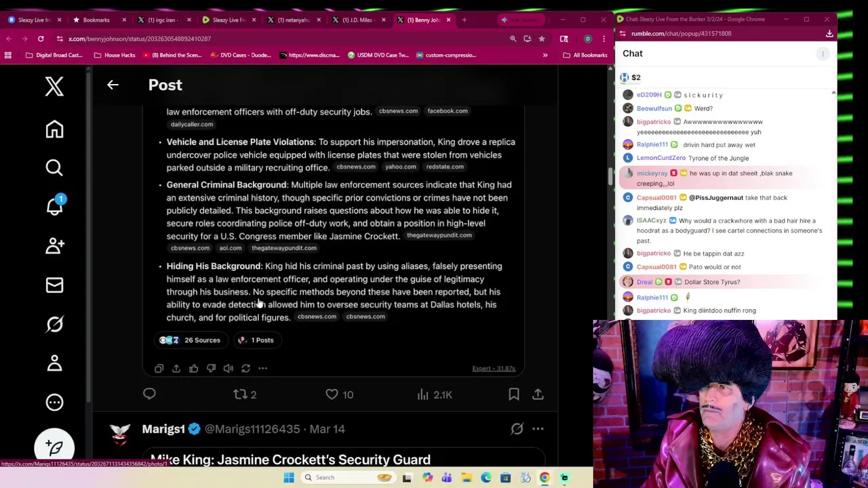Like the Grok answer with thumbs up

pos(194,368)
